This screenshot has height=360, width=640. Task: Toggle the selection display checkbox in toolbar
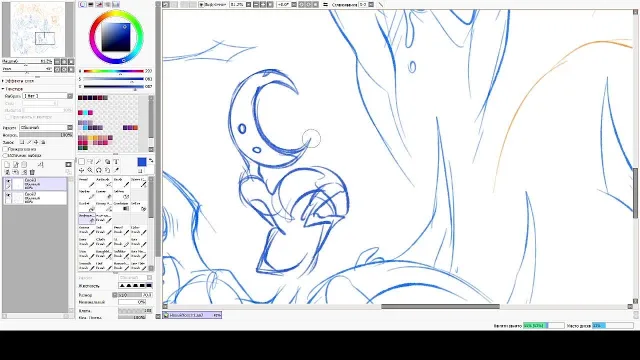tap(201, 4)
